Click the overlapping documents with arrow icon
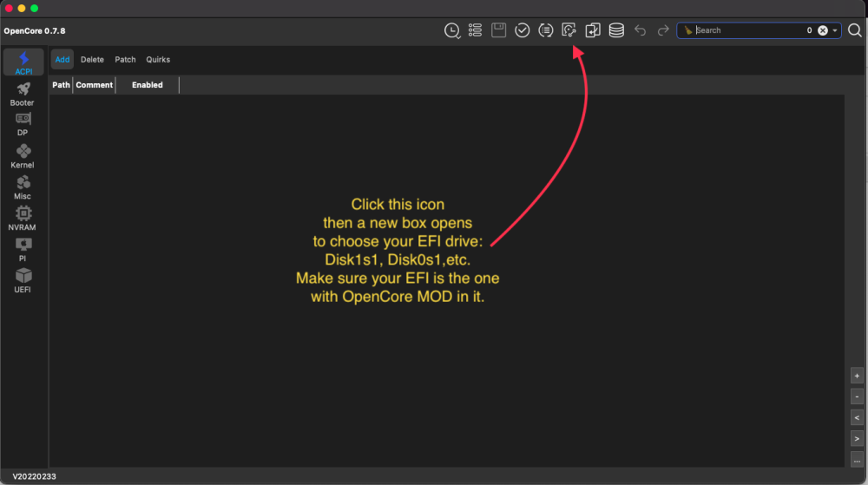868x485 pixels. (593, 29)
